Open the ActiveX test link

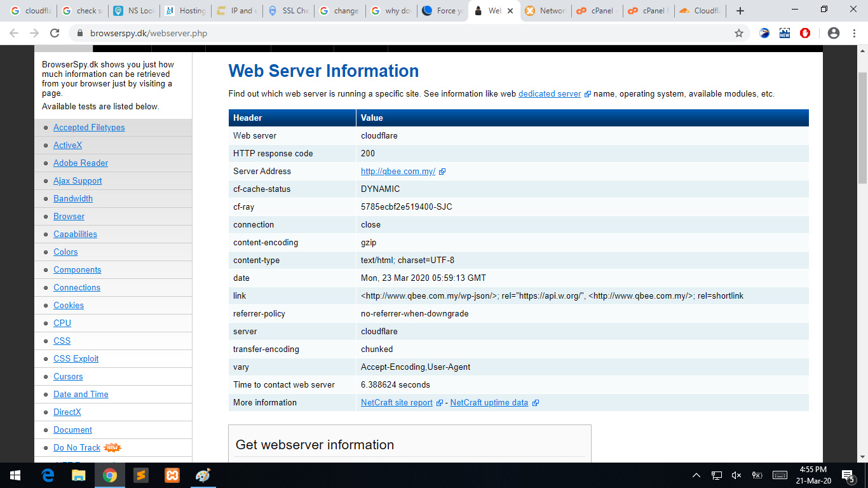pos(68,146)
